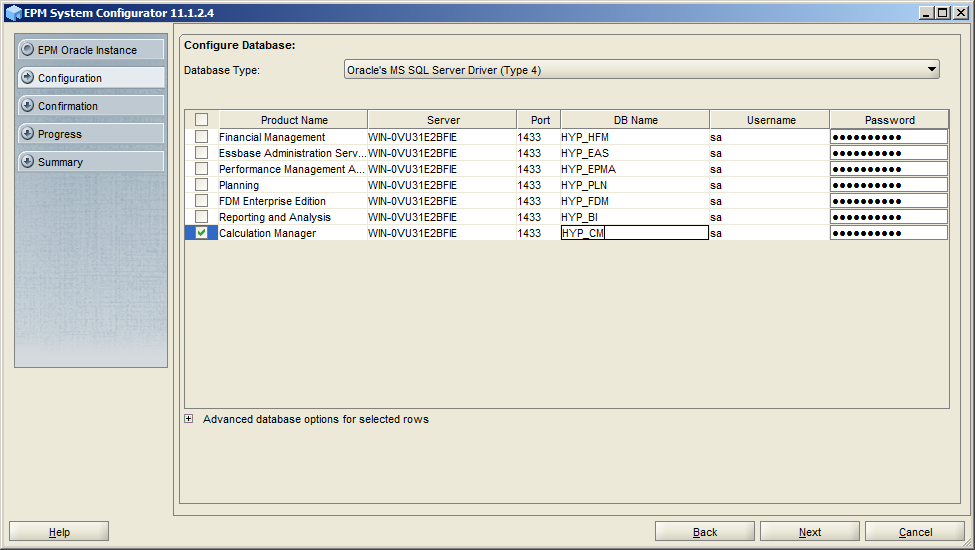Screen dimensions: 975x550
Task: Click the Confirmation step arrow icon
Action: (27, 105)
